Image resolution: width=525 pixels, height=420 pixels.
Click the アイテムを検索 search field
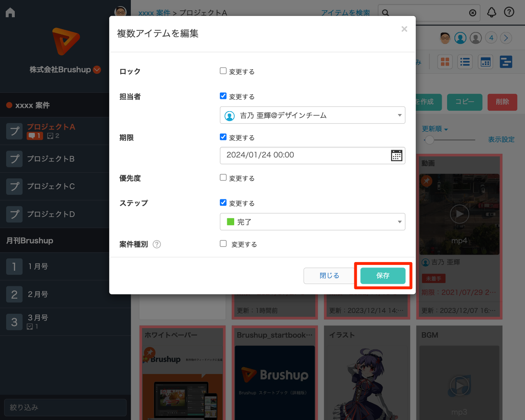pos(429,13)
